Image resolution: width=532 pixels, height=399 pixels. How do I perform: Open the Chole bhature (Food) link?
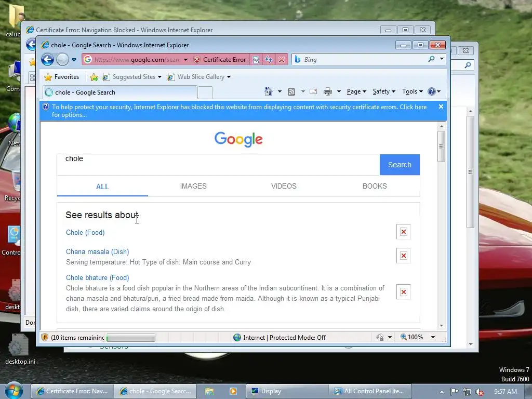(x=97, y=277)
